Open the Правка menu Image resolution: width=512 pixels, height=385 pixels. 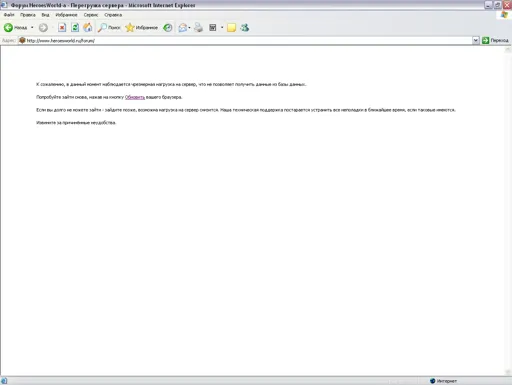tap(28, 15)
